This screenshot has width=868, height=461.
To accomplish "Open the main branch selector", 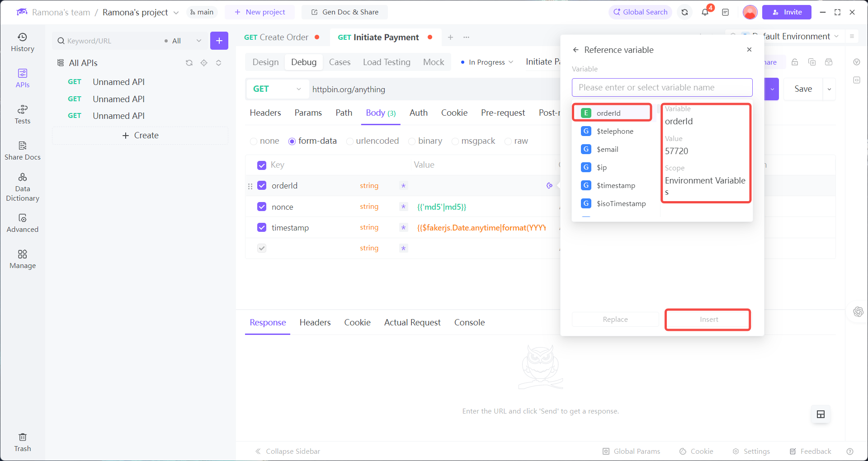I will point(202,12).
